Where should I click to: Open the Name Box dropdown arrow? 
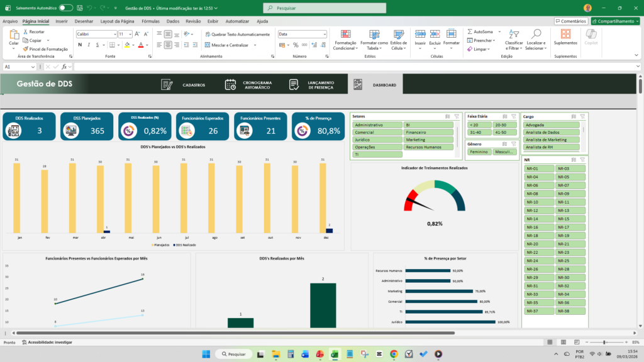(x=33, y=67)
